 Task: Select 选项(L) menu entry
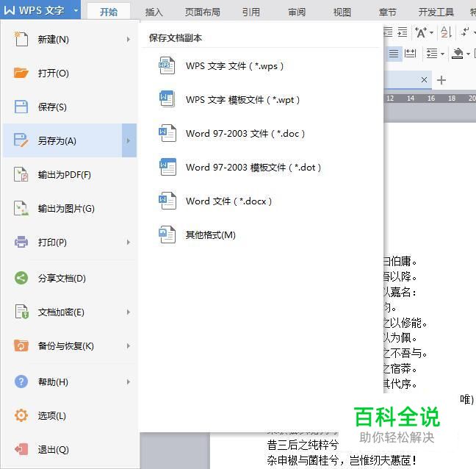(70, 415)
